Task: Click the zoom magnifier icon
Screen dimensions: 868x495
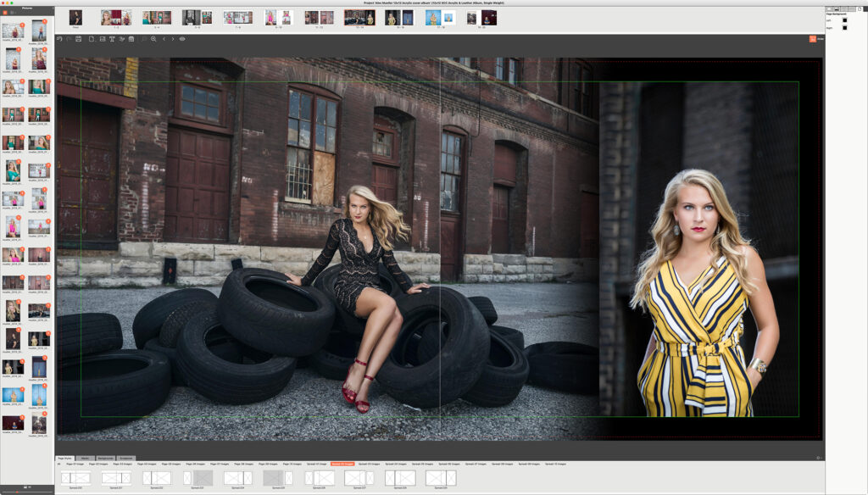Action: 153,39
